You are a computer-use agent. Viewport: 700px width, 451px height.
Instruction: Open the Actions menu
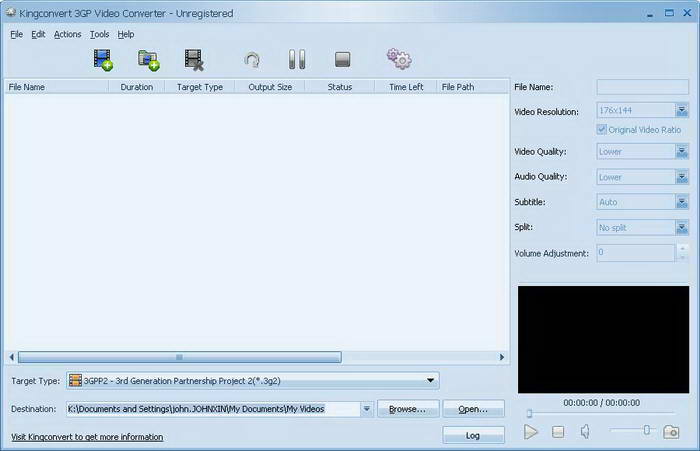[x=67, y=34]
